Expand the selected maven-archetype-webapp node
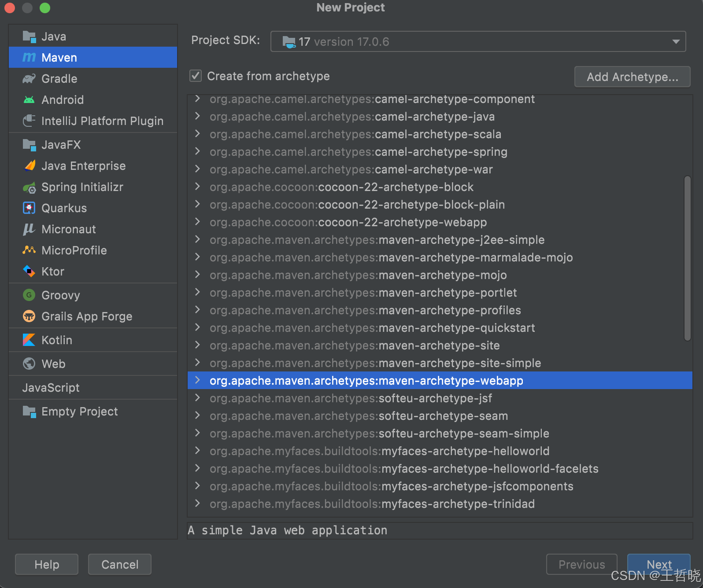Screen dimensions: 703x588 (x=197, y=380)
